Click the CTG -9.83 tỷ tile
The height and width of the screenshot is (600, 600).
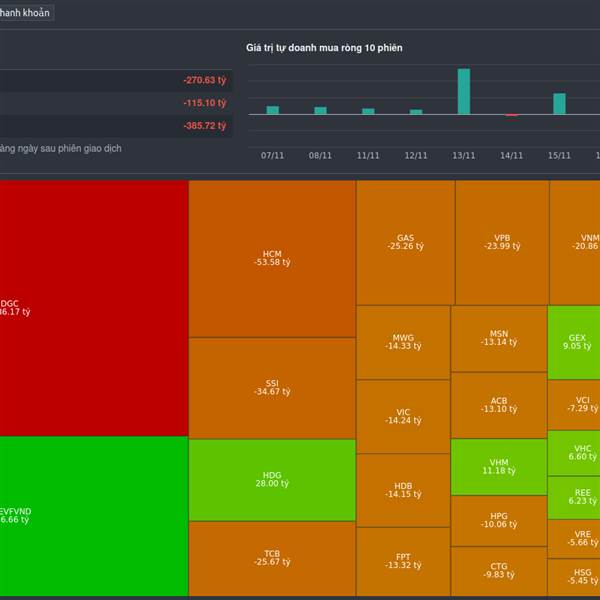pos(499,571)
